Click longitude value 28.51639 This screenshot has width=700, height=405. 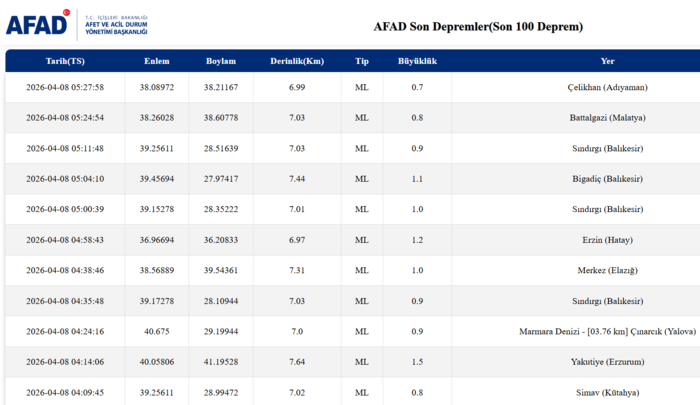point(221,148)
